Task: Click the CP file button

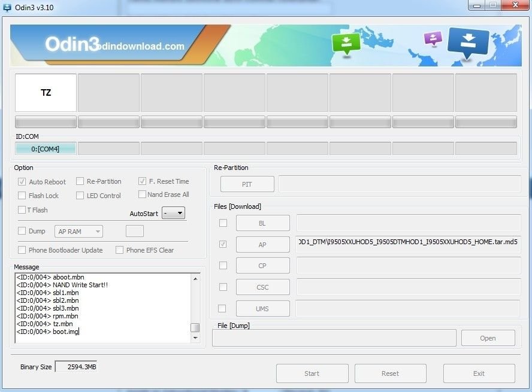Action: tap(263, 266)
